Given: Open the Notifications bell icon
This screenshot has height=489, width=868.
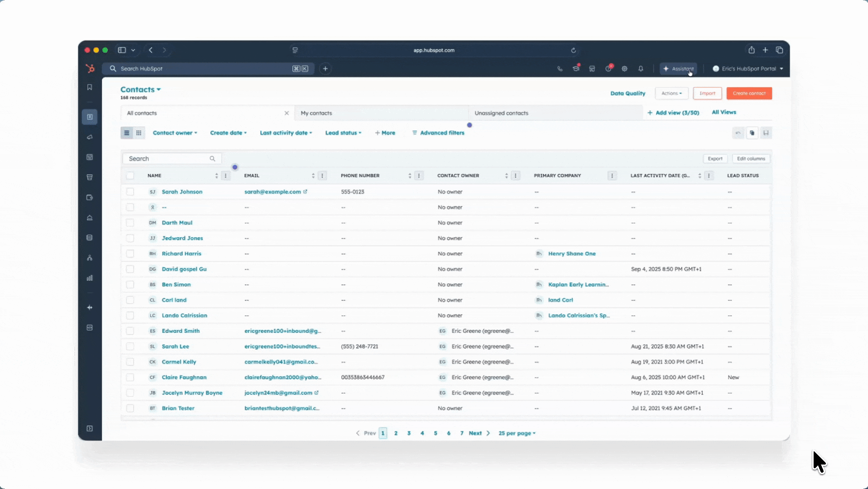Looking at the screenshot, I should [x=641, y=69].
